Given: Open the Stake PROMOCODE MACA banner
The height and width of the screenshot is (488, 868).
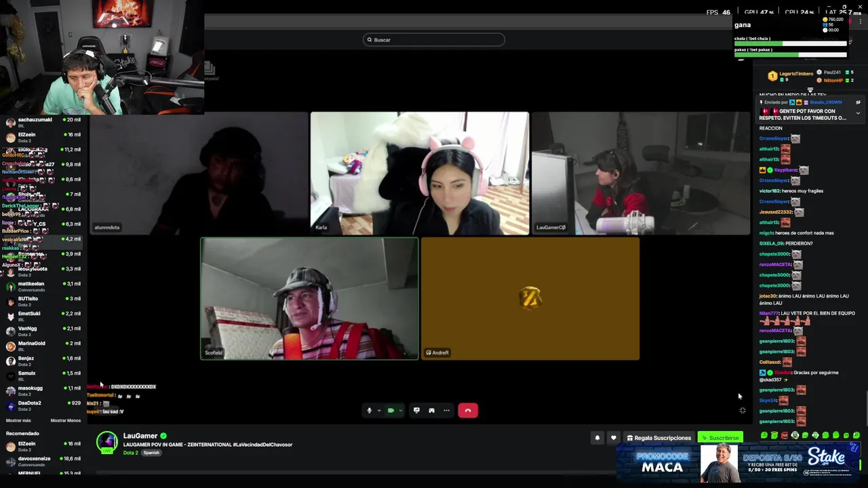Looking at the screenshot, I should tap(738, 462).
